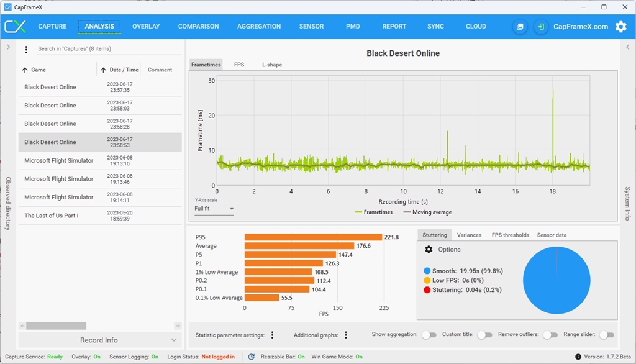Switch to the L-shape graph tab
The image size is (636, 364).
click(272, 65)
